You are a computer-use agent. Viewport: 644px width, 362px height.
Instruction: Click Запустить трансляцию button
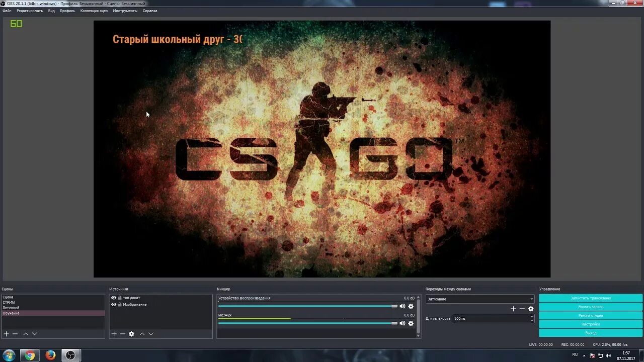click(591, 298)
